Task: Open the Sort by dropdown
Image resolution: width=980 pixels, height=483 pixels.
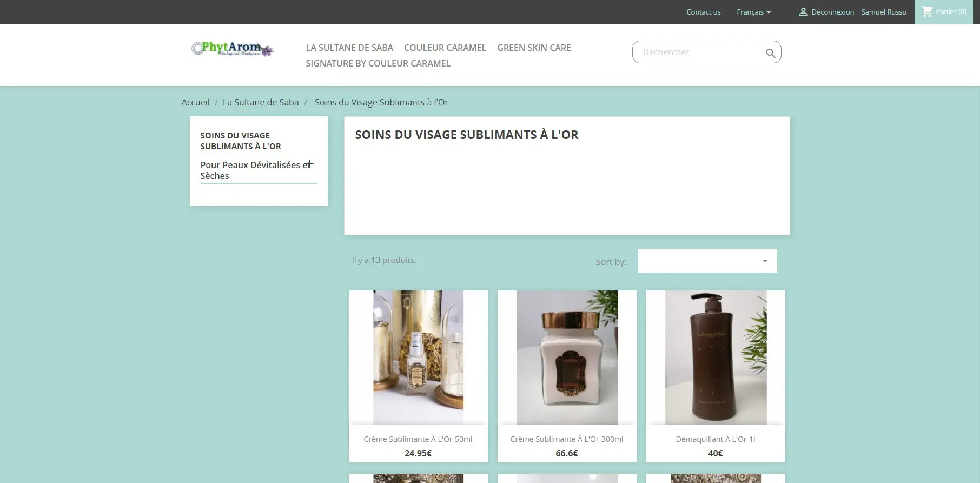Action: pos(707,261)
